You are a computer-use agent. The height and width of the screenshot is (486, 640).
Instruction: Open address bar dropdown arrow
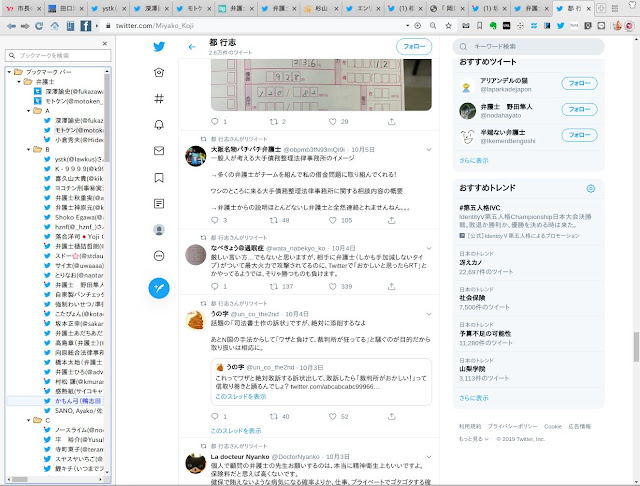pyautogui.click(x=407, y=26)
